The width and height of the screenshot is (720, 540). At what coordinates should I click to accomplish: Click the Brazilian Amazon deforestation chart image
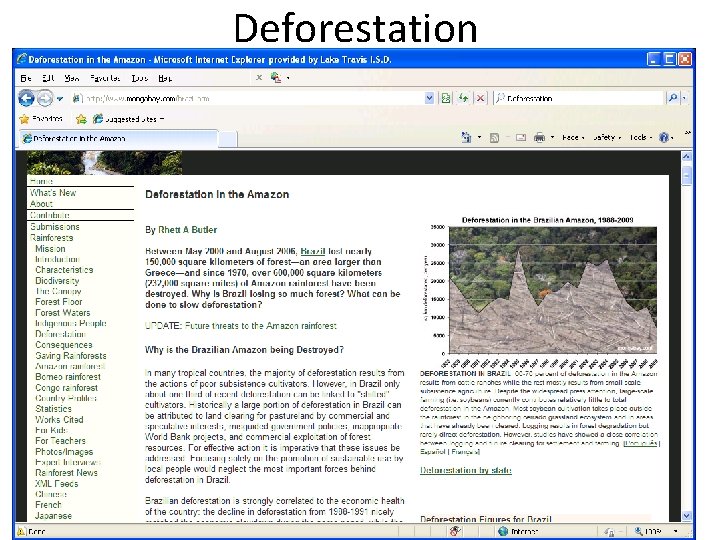pos(541,292)
